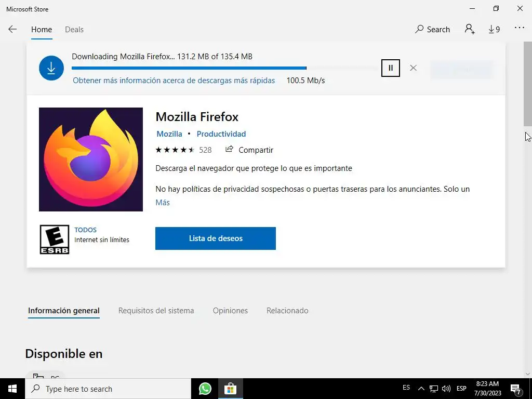Open the notification center icon
This screenshot has width=532, height=399.
pyautogui.click(x=516, y=389)
